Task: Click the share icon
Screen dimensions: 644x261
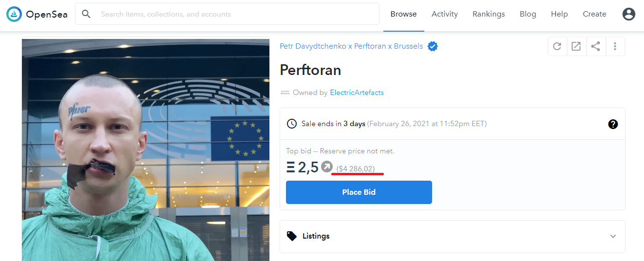Action: point(595,46)
